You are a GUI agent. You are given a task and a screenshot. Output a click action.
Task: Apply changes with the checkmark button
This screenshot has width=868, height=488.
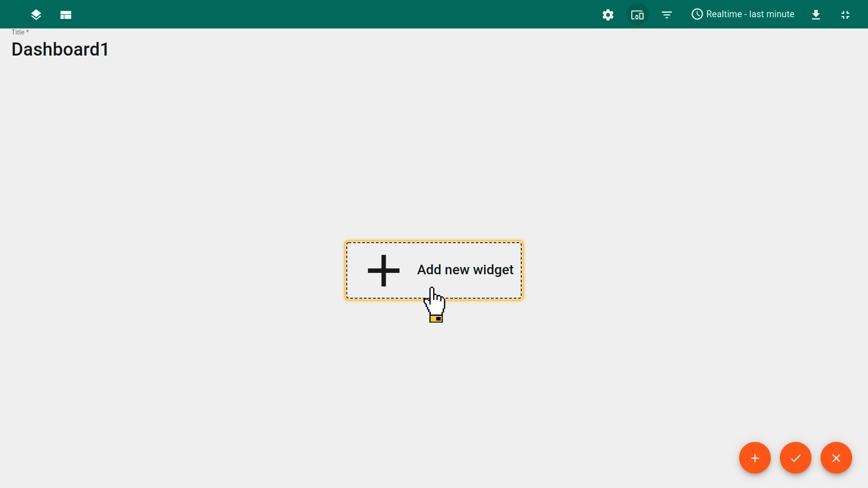[796, 458]
